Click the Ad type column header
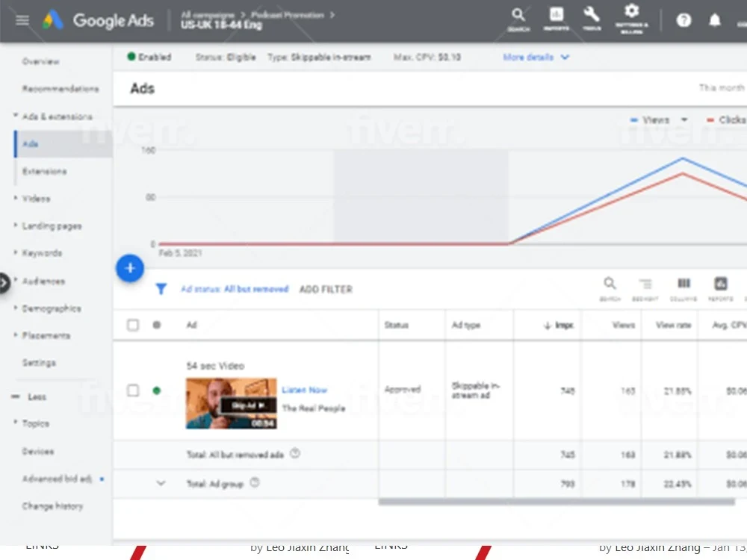This screenshot has height=560, width=747. (466, 326)
